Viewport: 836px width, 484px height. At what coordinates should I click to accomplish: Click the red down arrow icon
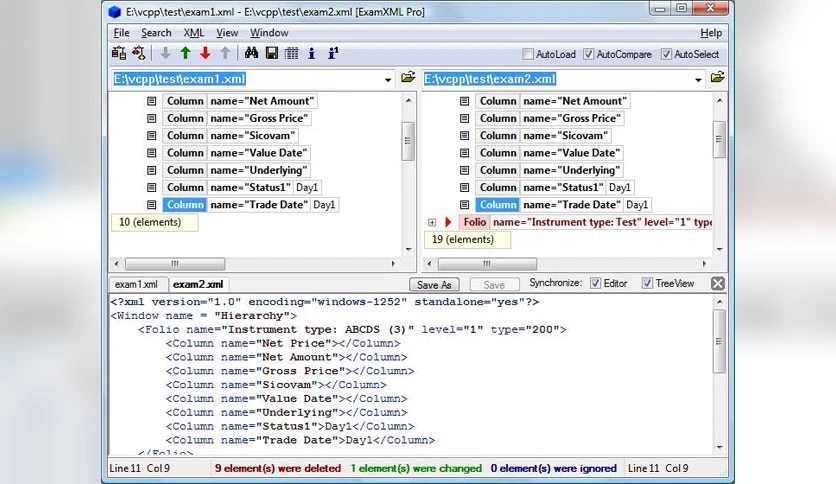205,53
